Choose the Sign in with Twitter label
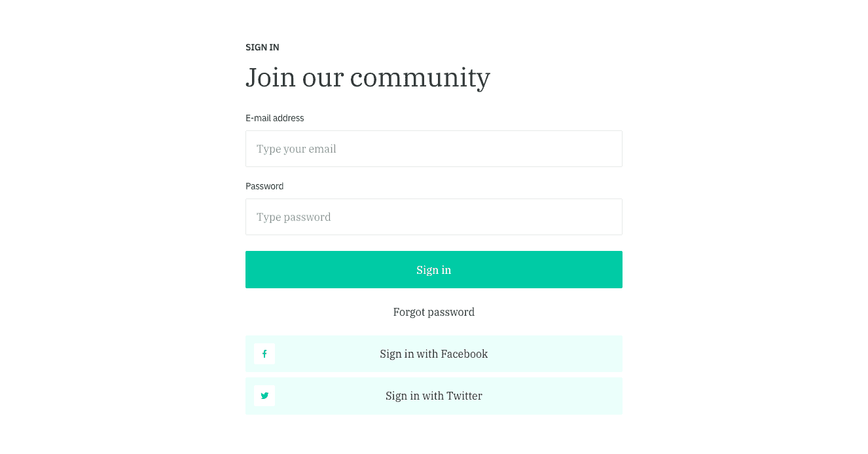This screenshot has height=454, width=868. (433, 396)
